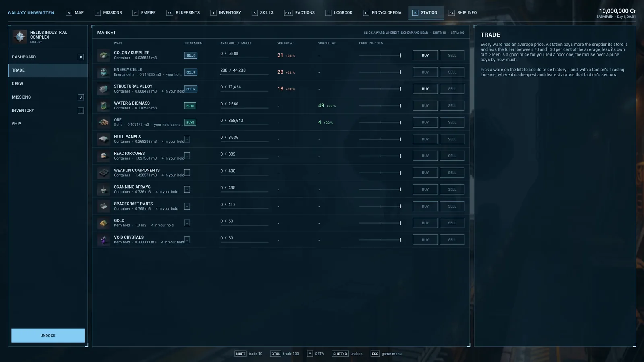
Task: Click the Weapon Components ware name
Action: point(137,170)
